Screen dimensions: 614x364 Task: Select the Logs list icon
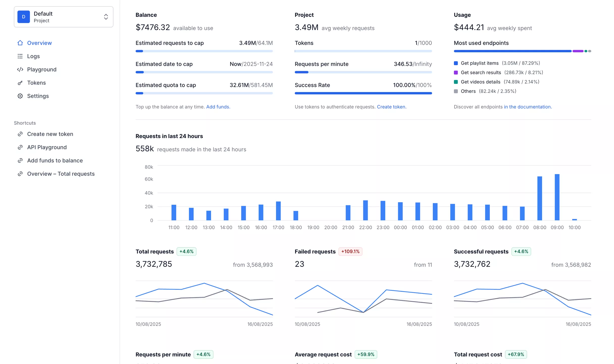(x=20, y=56)
